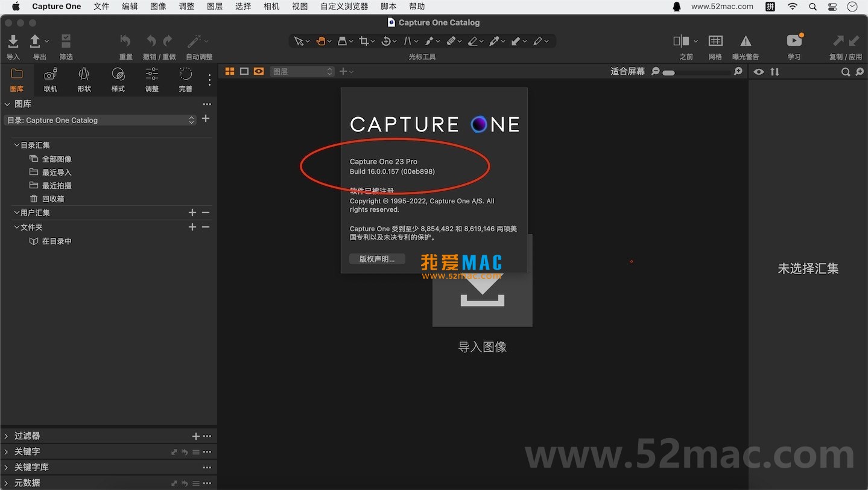Select the Rotate tool
Viewport: 868px width, 490px height.
click(x=385, y=40)
